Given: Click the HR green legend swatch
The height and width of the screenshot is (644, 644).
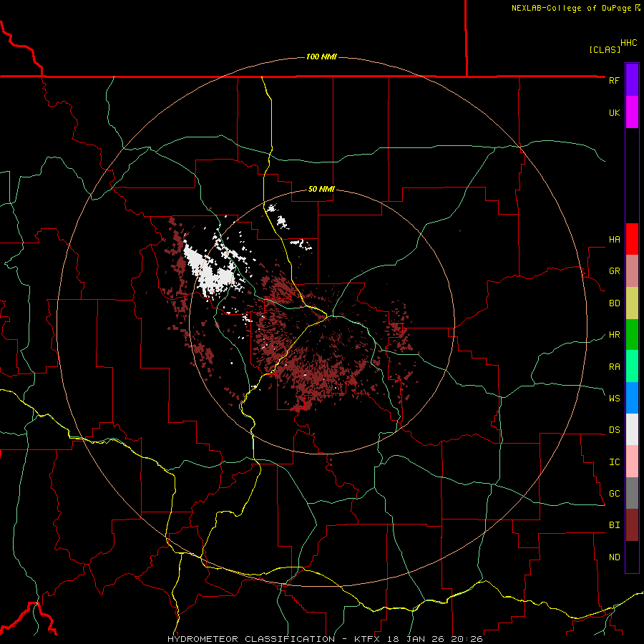Looking at the screenshot, I should coord(632,335).
